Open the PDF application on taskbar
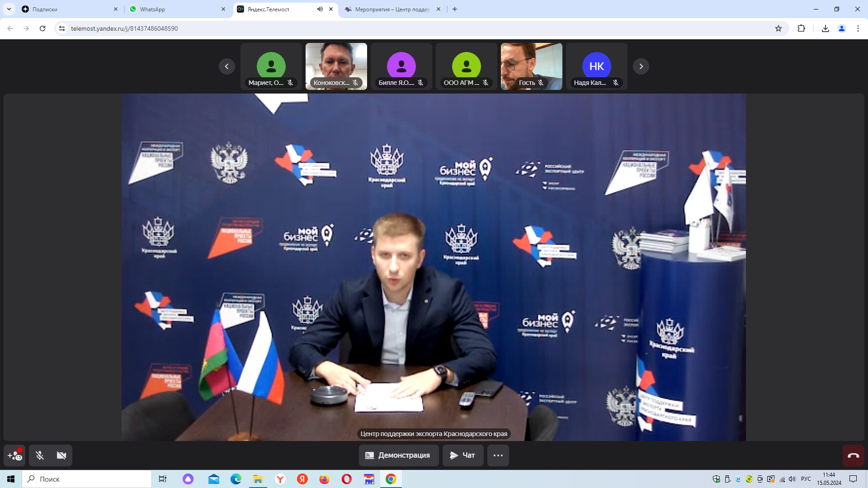 (x=369, y=479)
